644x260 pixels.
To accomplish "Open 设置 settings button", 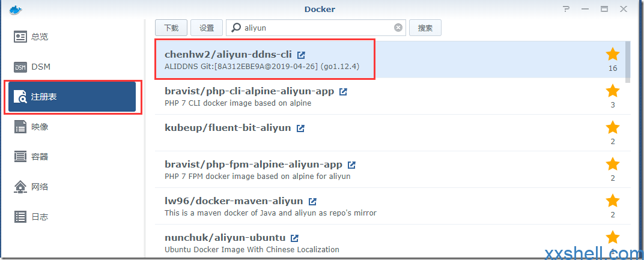I will pos(207,28).
